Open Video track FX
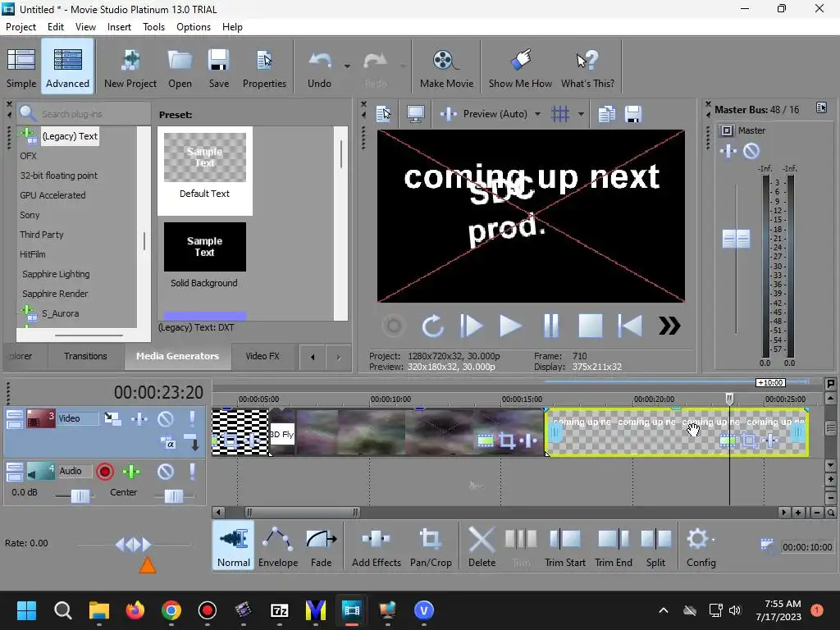 click(139, 418)
